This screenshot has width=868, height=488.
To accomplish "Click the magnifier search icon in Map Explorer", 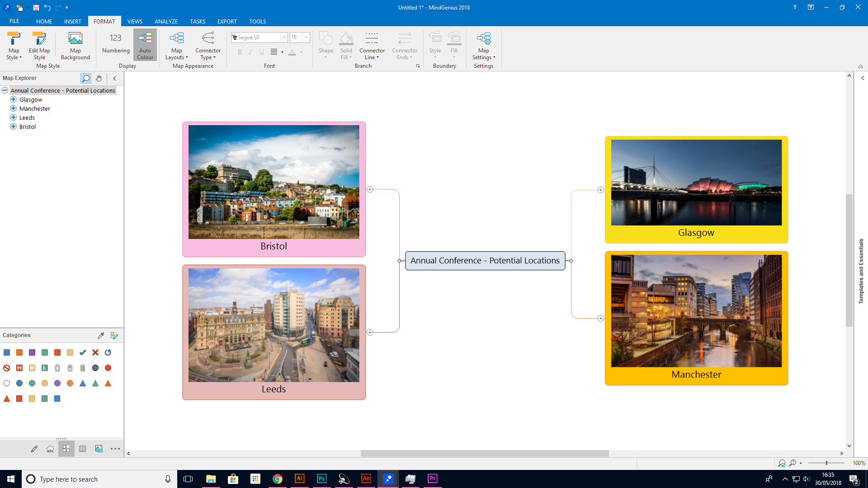I will tap(85, 78).
